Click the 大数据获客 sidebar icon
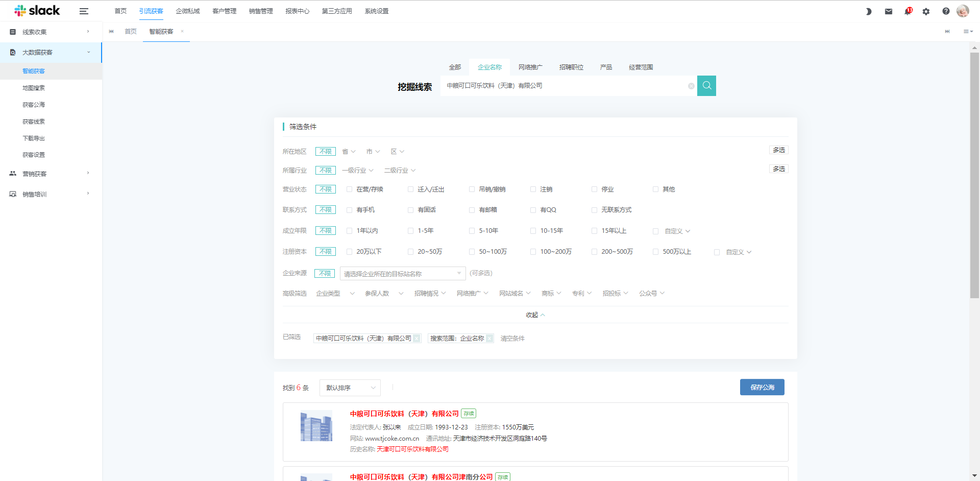Viewport: 980px width, 481px height. [x=13, y=52]
